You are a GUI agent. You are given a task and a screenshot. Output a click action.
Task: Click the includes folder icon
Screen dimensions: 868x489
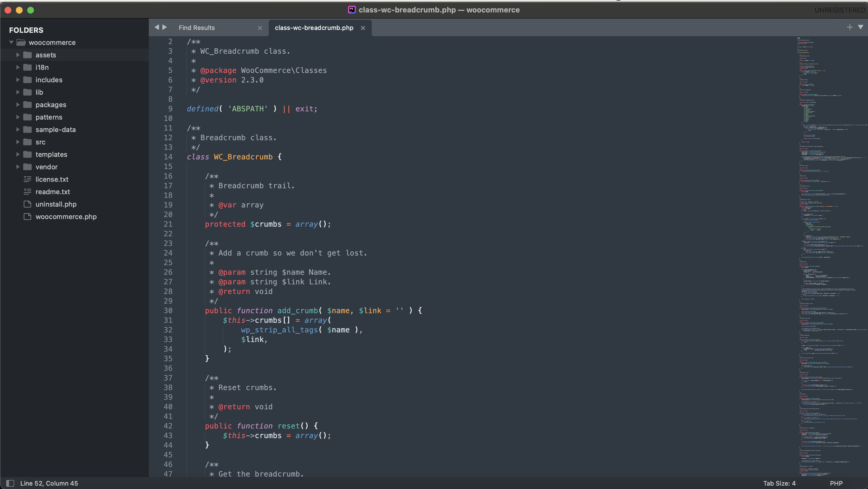click(x=28, y=80)
